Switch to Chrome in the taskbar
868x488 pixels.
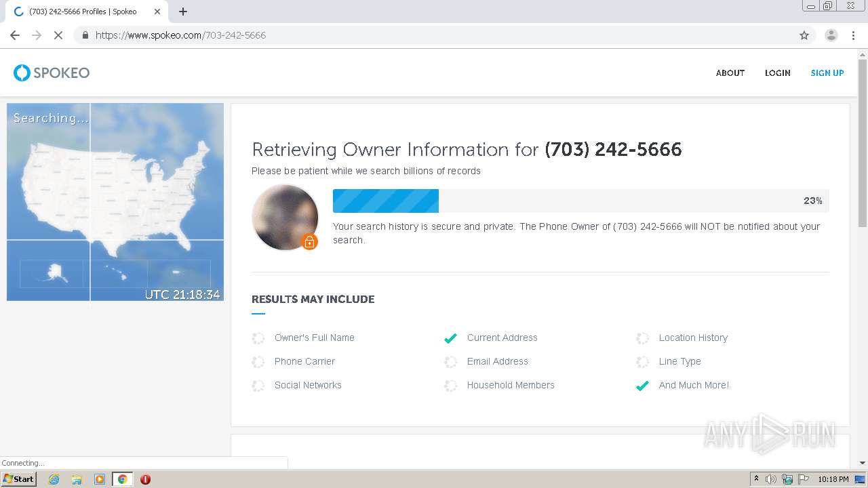[123, 479]
